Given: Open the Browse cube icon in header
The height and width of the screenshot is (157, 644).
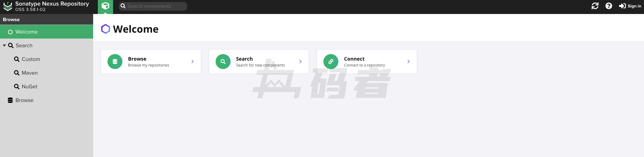Looking at the screenshot, I should (x=105, y=6).
